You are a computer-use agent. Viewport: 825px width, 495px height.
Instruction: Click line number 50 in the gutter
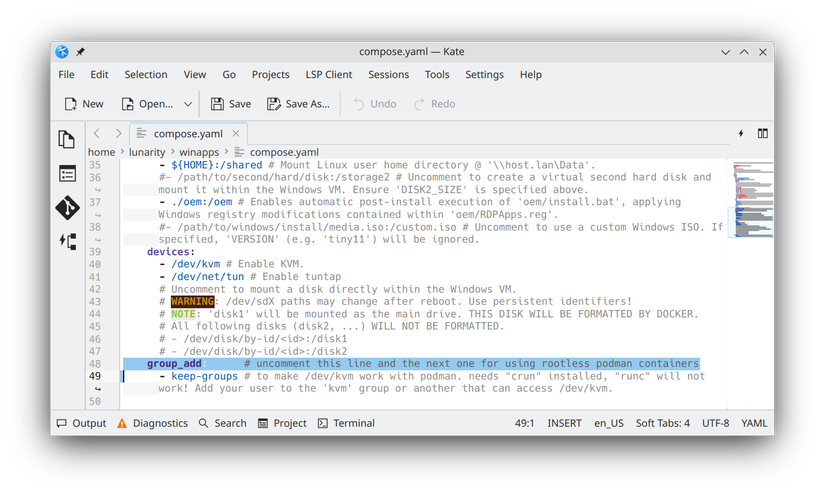click(95, 401)
